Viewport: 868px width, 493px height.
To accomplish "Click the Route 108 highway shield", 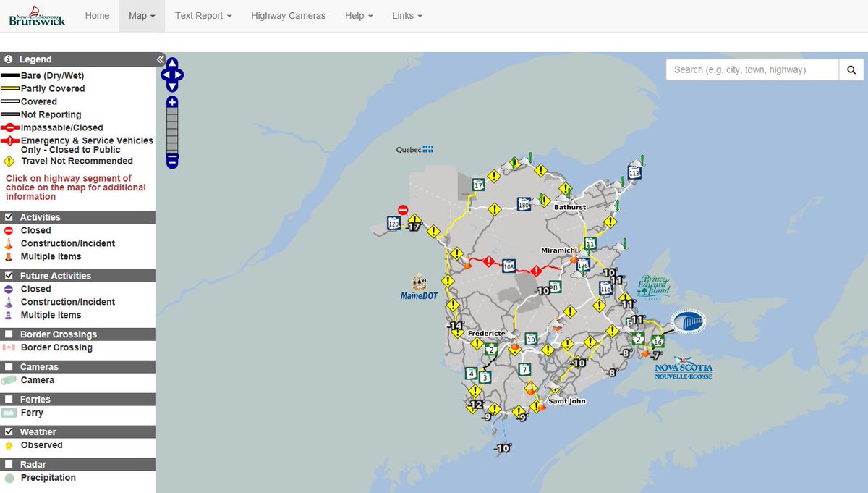I will [509, 266].
